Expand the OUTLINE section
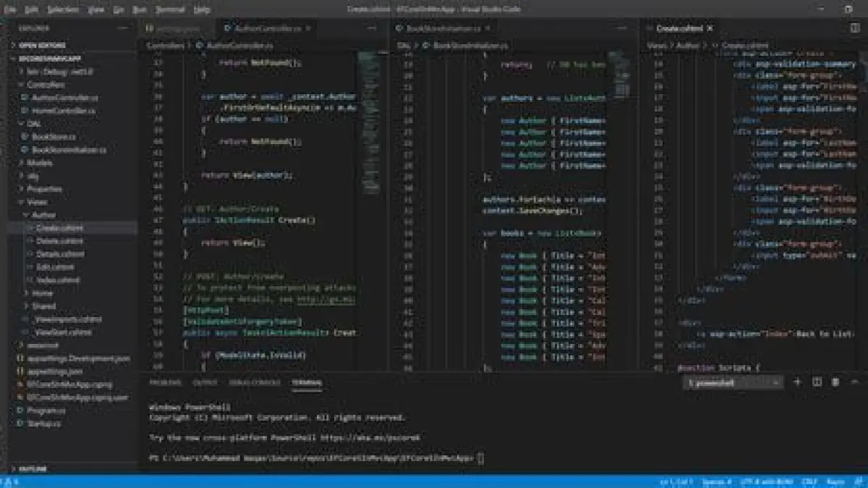 33,469
